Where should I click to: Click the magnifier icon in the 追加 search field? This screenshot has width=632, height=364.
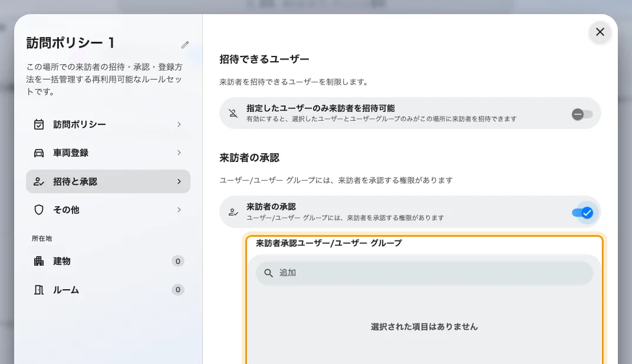tap(268, 273)
